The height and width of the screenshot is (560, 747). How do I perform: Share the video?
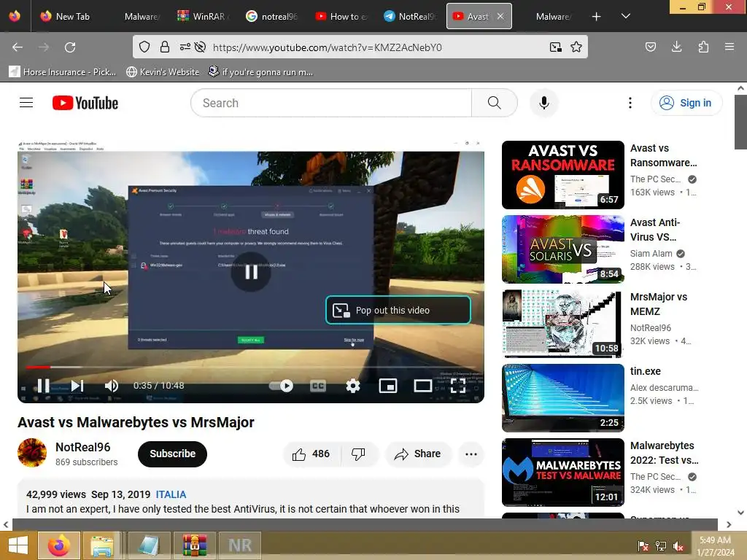[418, 454]
